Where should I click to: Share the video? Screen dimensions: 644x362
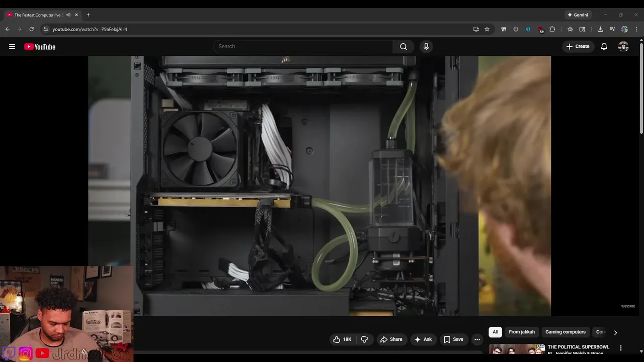[391, 339]
